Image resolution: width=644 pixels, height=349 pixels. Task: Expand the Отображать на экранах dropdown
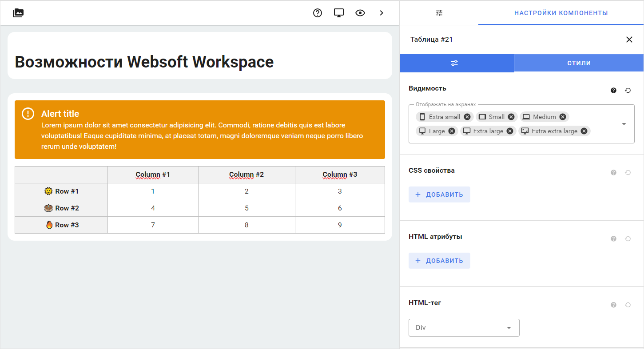tap(624, 124)
